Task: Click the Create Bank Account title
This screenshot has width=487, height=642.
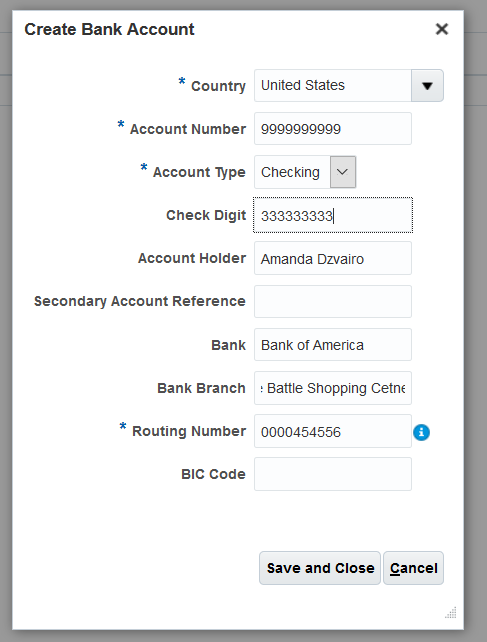Action: [109, 29]
